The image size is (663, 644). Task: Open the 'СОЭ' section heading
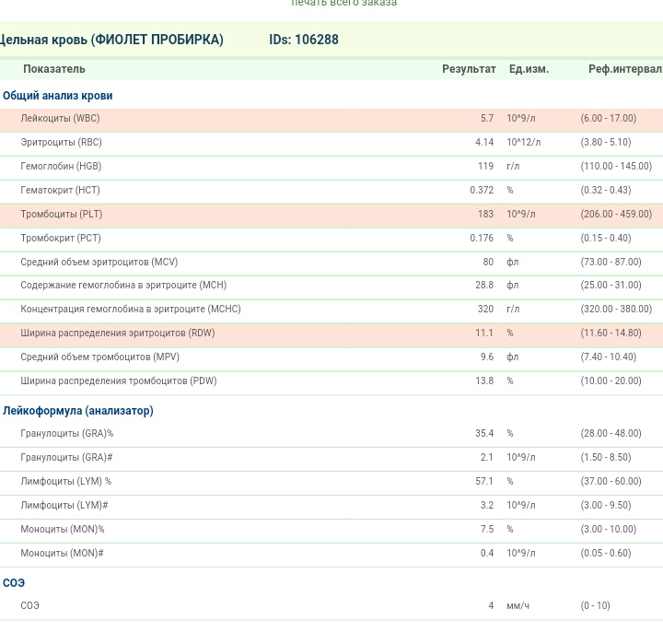pyautogui.click(x=14, y=583)
